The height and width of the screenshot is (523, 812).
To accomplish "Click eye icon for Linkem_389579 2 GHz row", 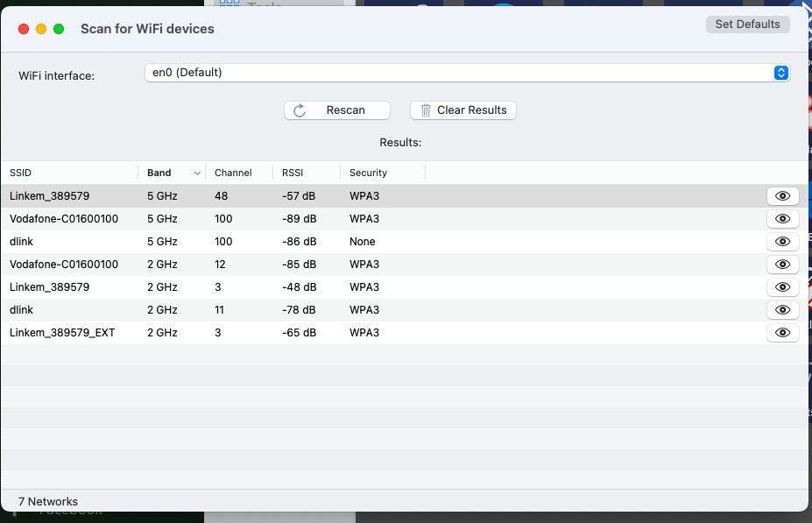I will click(782, 287).
